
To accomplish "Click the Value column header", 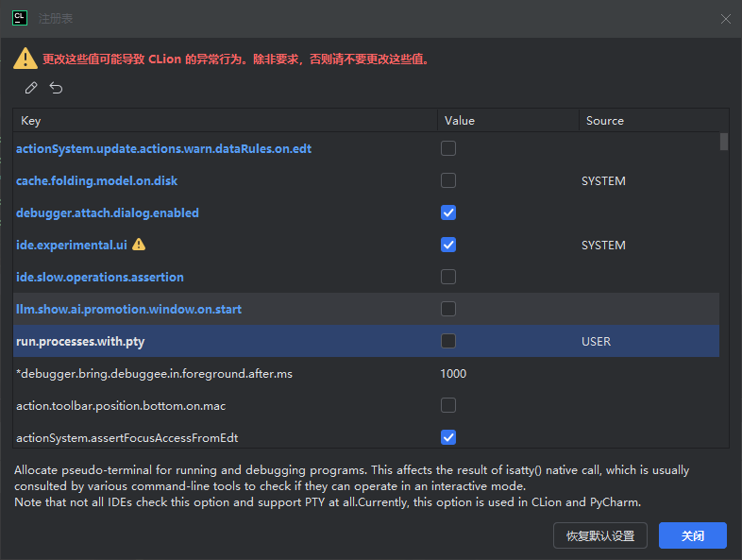I will point(508,121).
